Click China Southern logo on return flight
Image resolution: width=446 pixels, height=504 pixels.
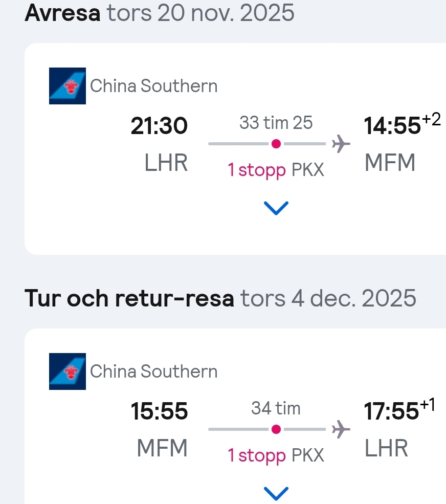coord(68,371)
